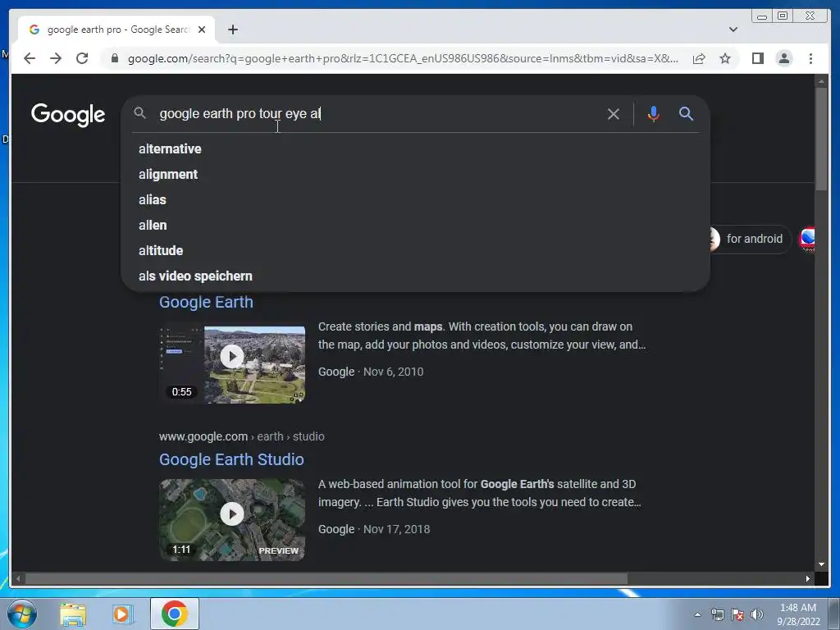The image size is (840, 630).
Task: Start voice search with the microphone icon
Action: tap(653, 113)
